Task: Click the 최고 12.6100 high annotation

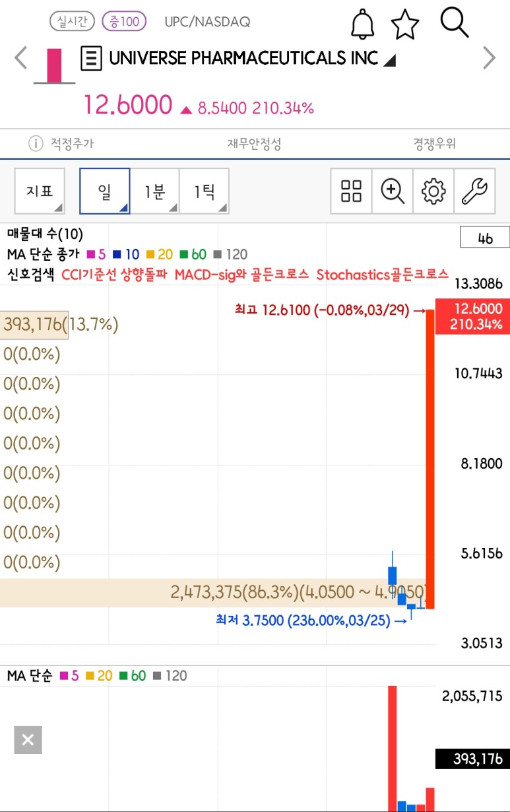Action: point(330,309)
